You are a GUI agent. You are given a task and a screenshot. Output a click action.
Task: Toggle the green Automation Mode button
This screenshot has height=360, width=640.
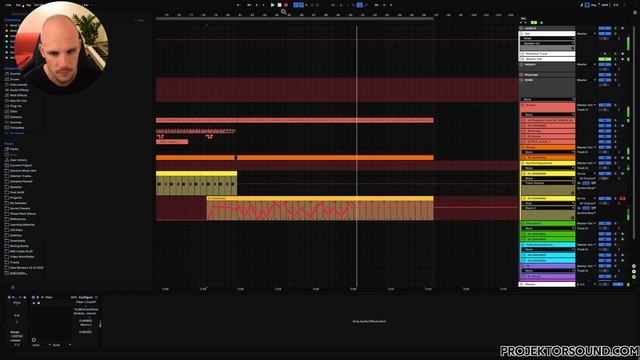point(533,22)
